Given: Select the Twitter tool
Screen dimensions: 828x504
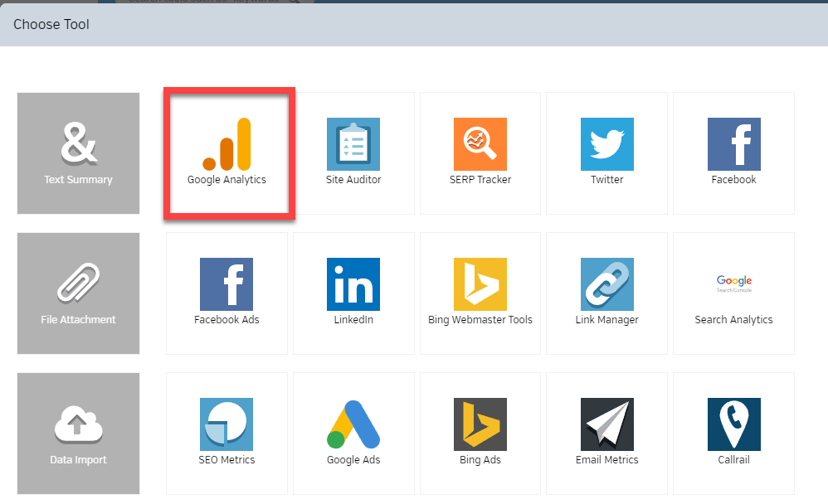Looking at the screenshot, I should pyautogui.click(x=606, y=153).
